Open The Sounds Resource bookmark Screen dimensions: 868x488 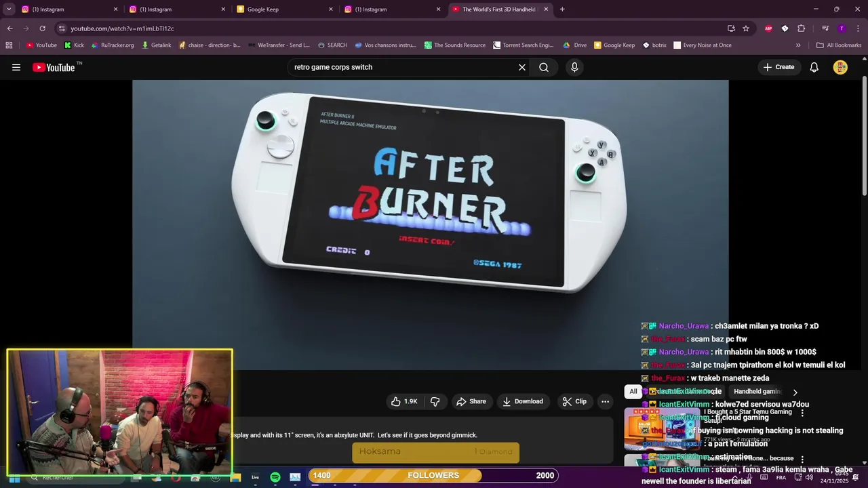(x=455, y=45)
